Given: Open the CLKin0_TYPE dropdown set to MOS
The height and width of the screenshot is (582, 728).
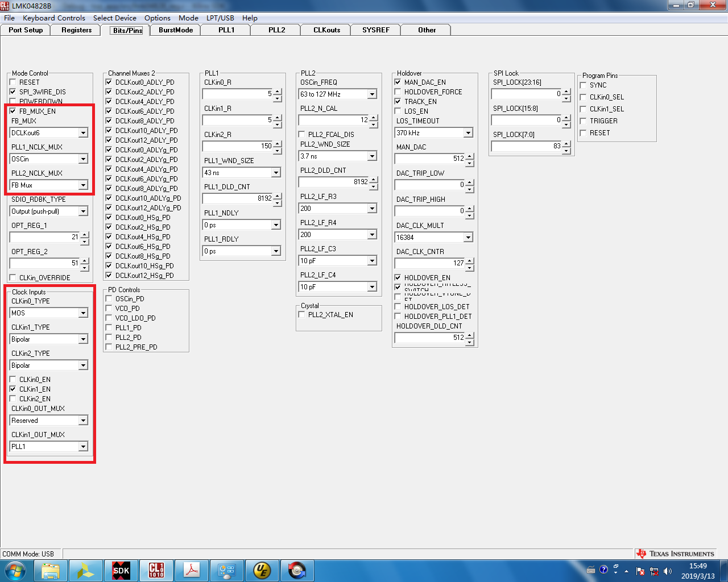Looking at the screenshot, I should tap(83, 313).
